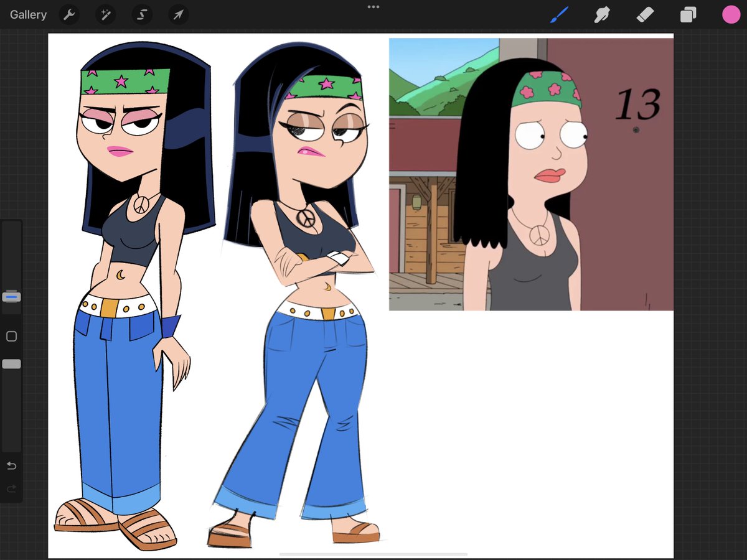Open the Actions wrench menu
747x560 pixels.
pyautogui.click(x=69, y=15)
